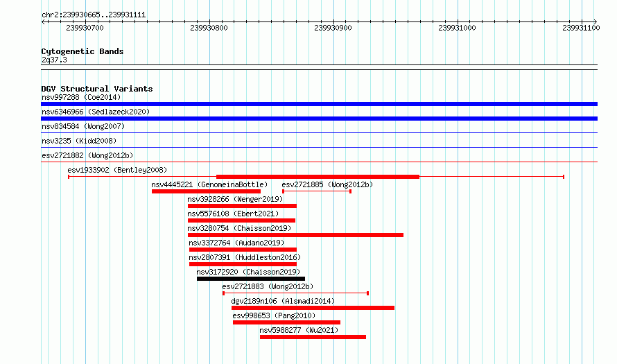Click the nsv997288 (Coe2014) variant label
The height and width of the screenshot is (364, 617).
click(x=81, y=97)
